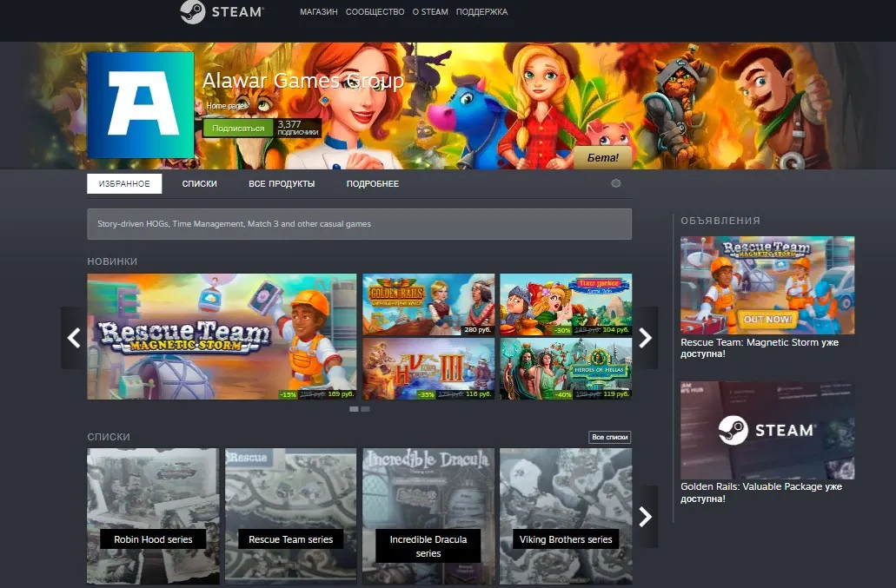Image resolution: width=896 pixels, height=588 pixels.
Task: Open the -35% discounted game capsule
Action: tap(428, 368)
